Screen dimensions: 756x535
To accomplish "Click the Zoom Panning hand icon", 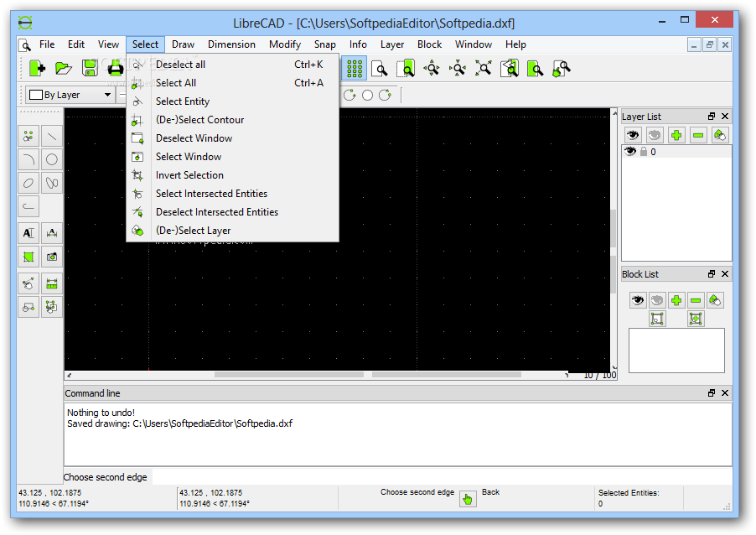I will coord(562,69).
